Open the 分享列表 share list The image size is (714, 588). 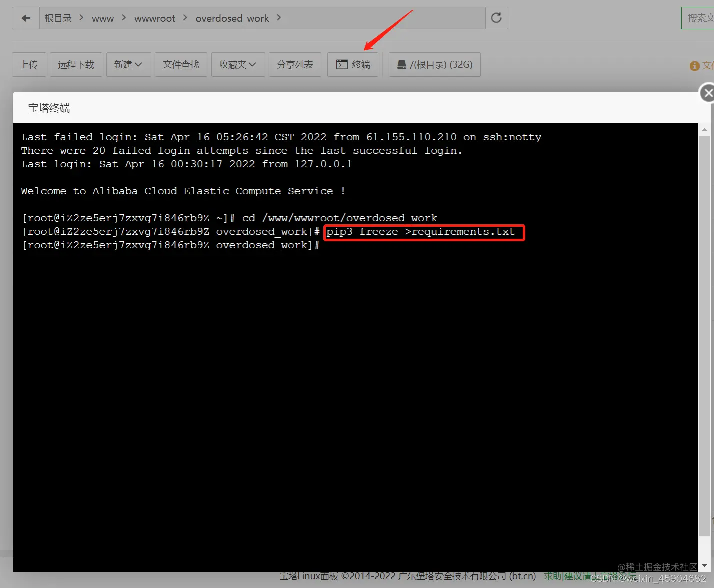click(295, 65)
